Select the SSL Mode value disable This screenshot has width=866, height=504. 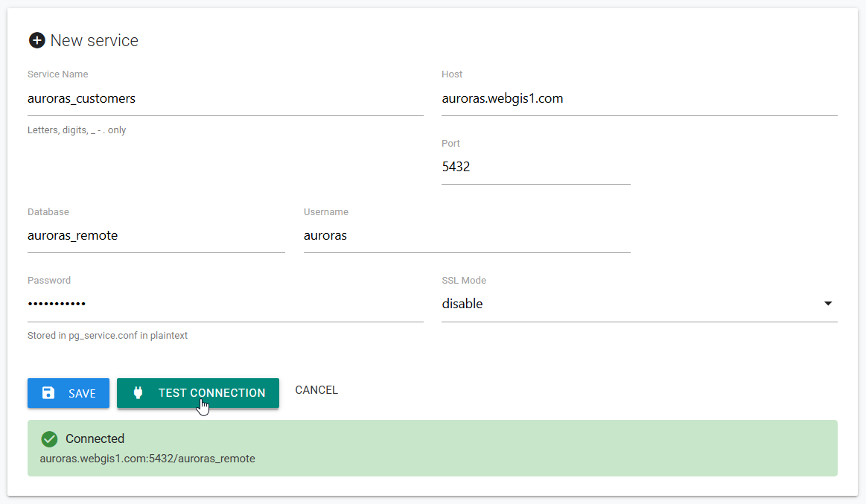click(462, 304)
